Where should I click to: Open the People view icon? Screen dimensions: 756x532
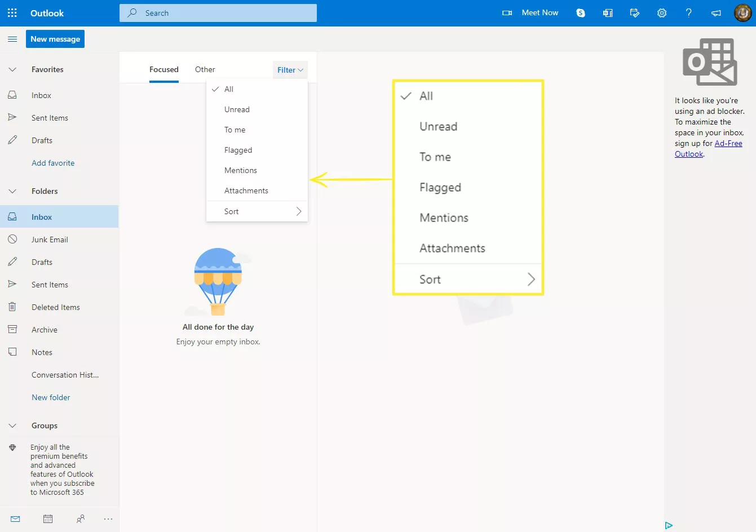click(x=81, y=518)
